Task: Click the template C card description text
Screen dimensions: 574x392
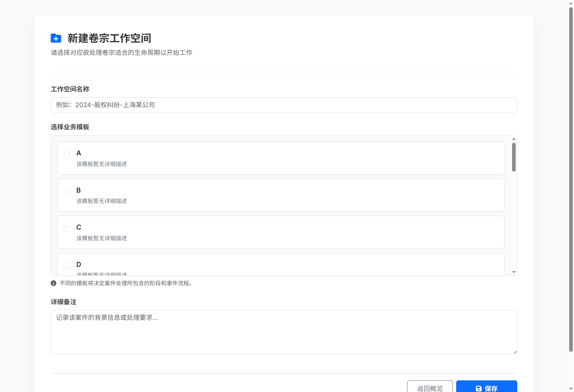Action: pyautogui.click(x=102, y=238)
